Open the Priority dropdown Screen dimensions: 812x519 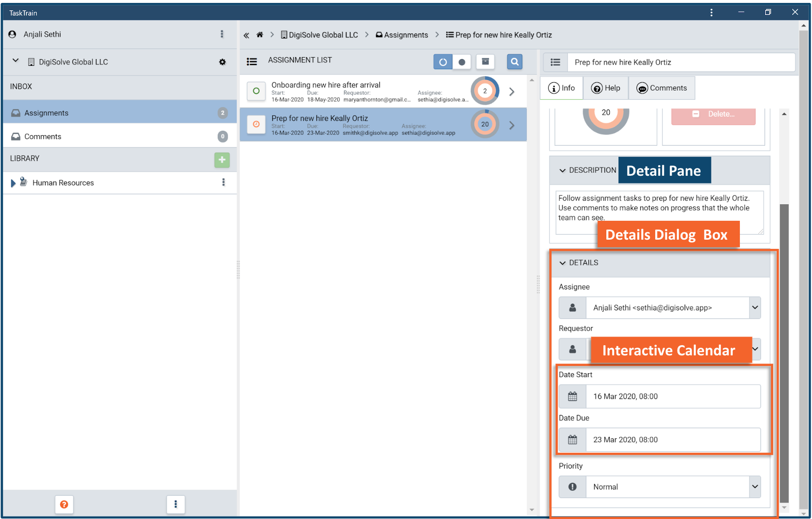click(754, 487)
